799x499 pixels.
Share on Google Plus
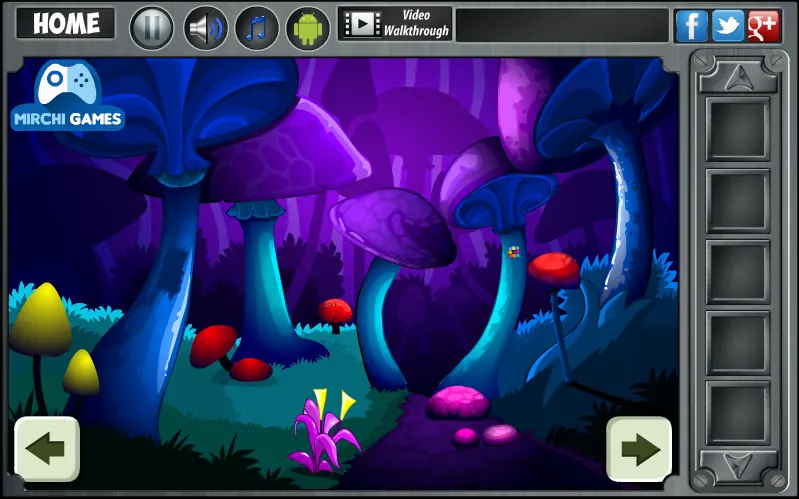[x=763, y=25]
